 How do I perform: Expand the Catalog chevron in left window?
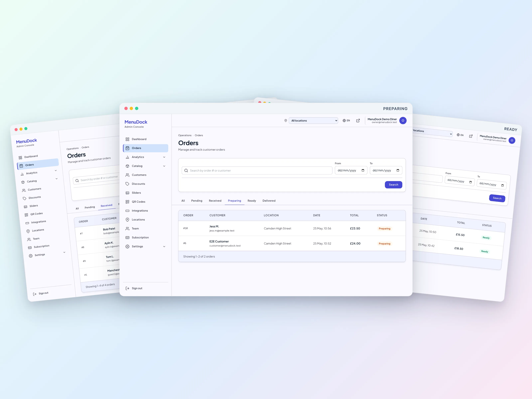click(x=57, y=179)
